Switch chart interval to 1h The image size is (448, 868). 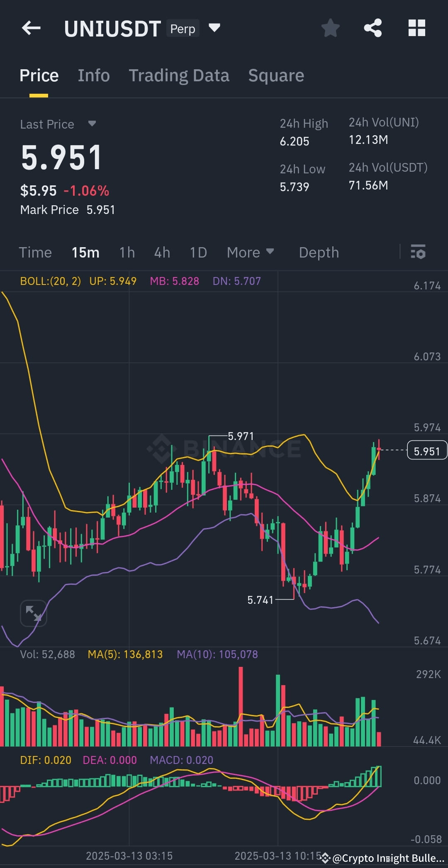(x=127, y=253)
